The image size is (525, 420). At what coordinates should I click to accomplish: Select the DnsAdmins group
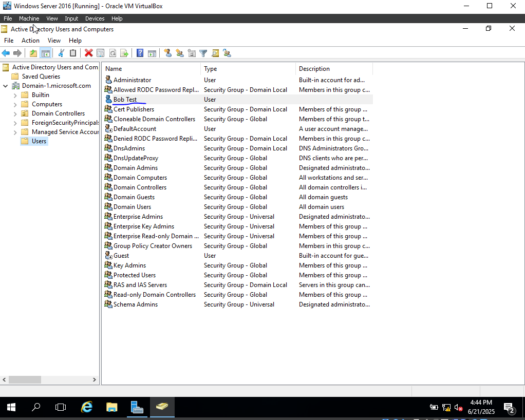[129, 148]
